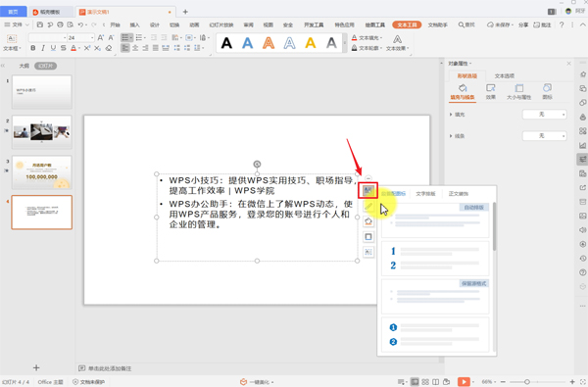Screen dimensions: 588x387
Task: Open the Slide Show ribbon tab
Action: click(x=221, y=24)
